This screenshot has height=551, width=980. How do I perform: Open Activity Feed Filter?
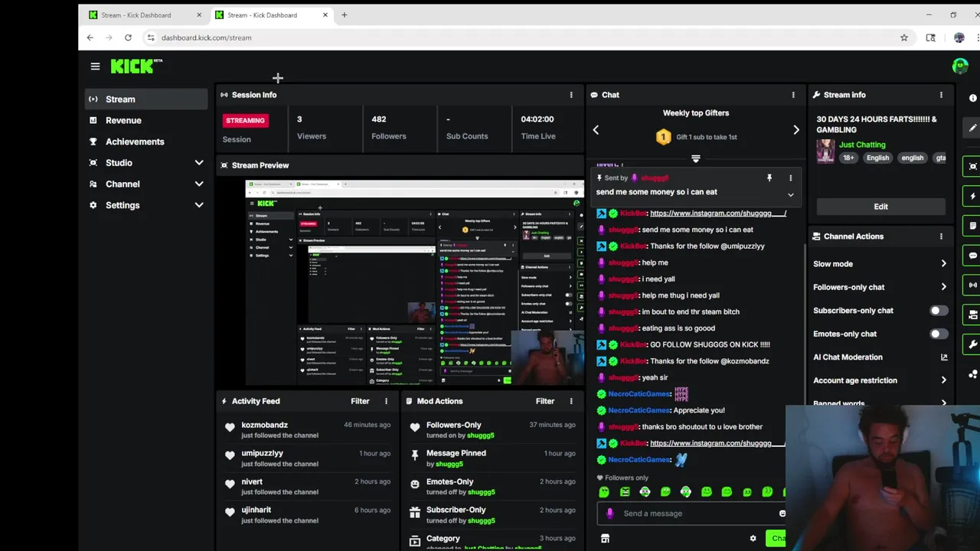[x=360, y=401]
